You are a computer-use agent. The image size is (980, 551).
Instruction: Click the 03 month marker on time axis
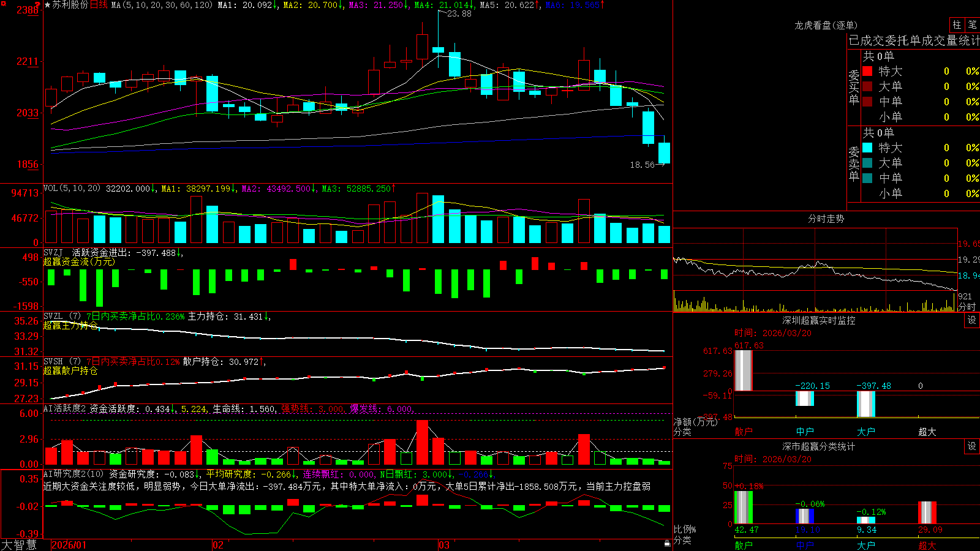(x=444, y=545)
